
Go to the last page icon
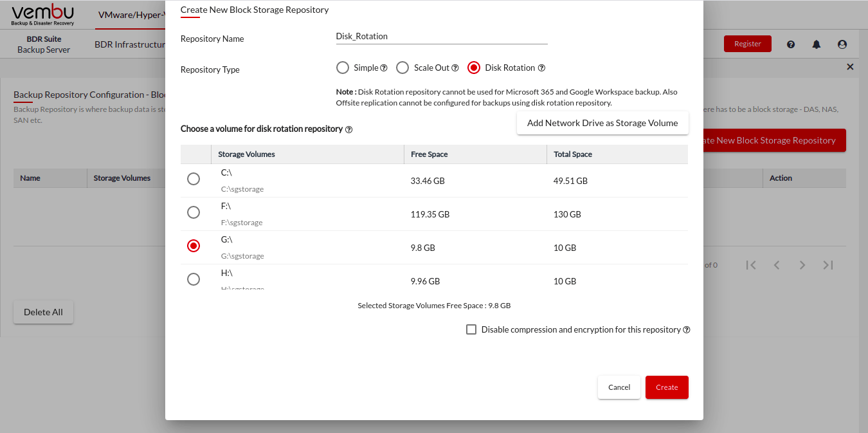[828, 265]
